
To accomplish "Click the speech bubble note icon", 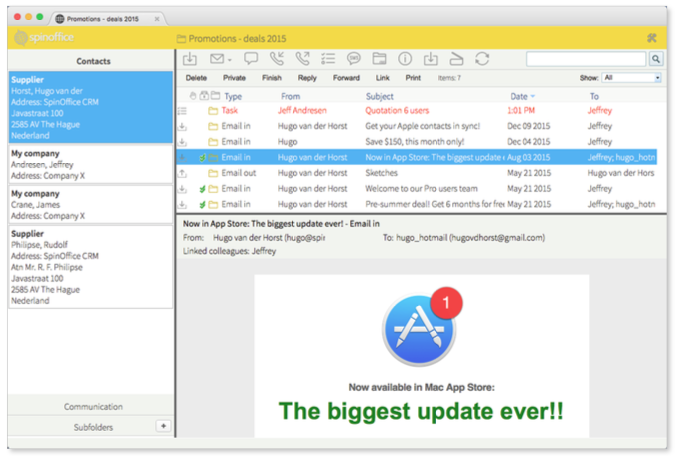I will click(x=251, y=58).
